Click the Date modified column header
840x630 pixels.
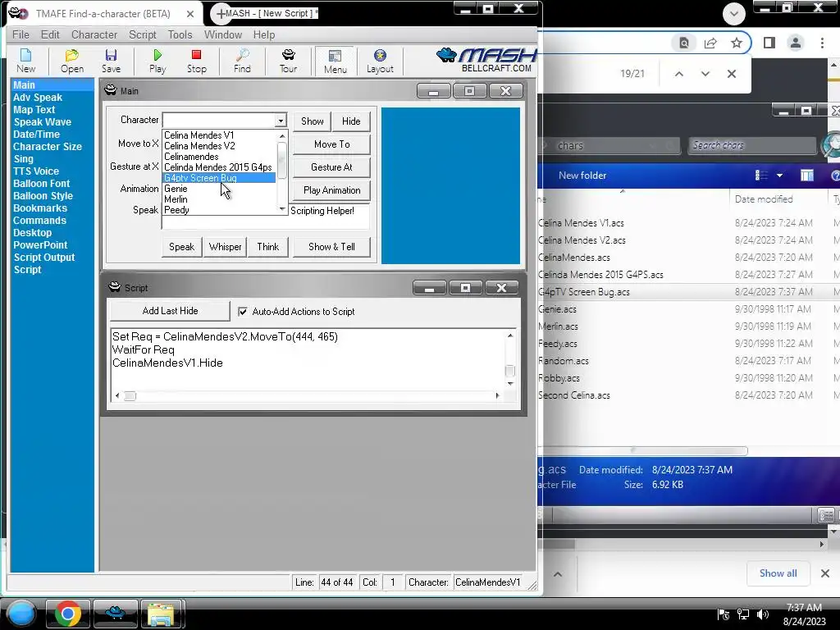coord(764,199)
